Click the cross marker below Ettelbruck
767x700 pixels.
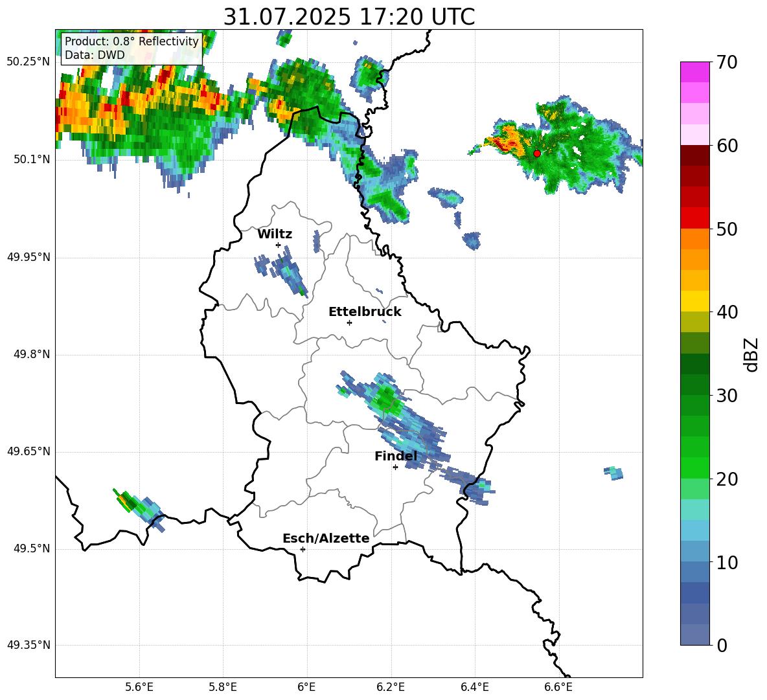349,322
